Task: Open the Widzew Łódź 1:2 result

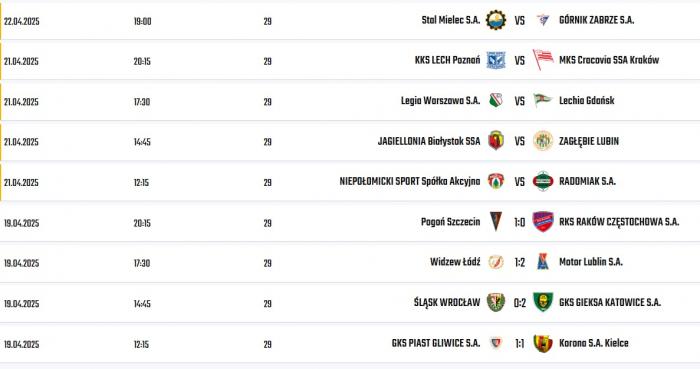Action: coord(519,262)
